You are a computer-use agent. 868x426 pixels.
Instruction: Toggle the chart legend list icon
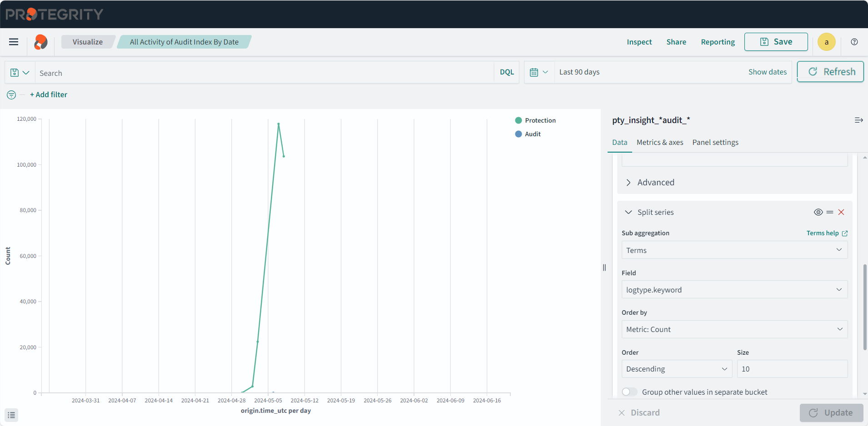(x=11, y=415)
